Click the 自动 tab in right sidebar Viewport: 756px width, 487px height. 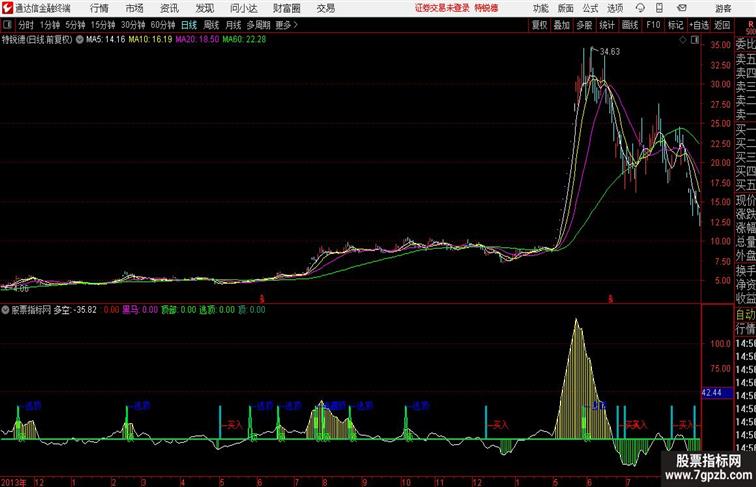745,314
